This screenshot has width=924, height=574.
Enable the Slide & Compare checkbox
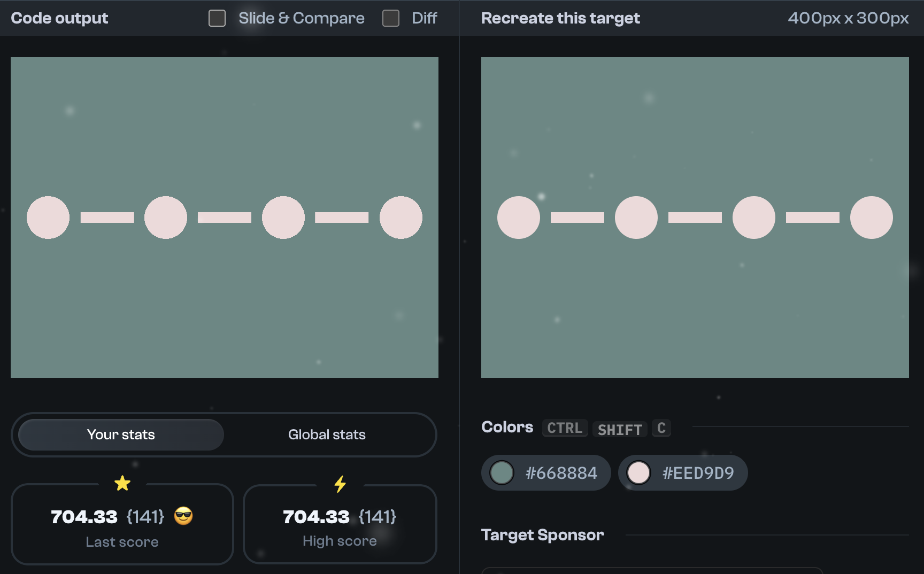click(x=217, y=18)
